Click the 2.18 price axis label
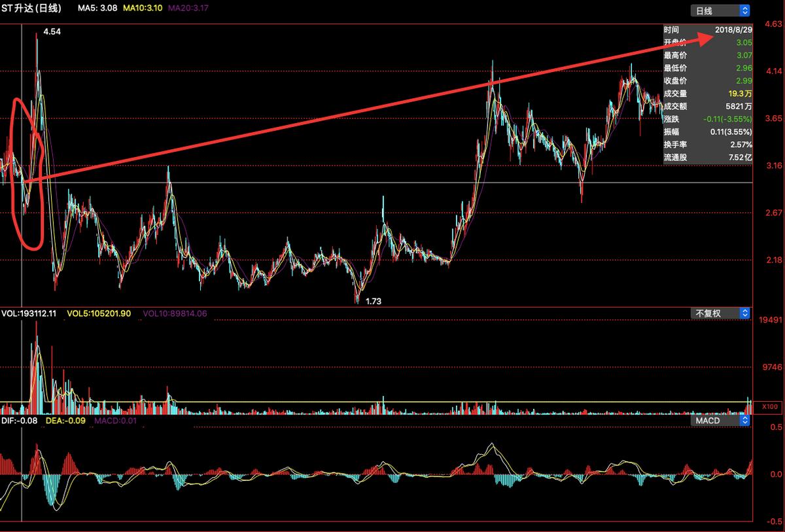Viewport: 785px width, 532px height. 773,260
